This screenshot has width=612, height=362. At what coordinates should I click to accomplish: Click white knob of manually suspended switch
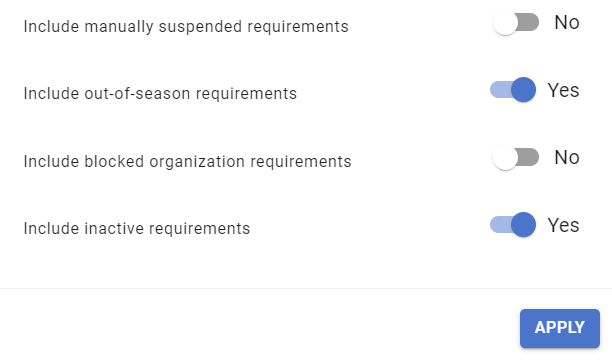(505, 23)
